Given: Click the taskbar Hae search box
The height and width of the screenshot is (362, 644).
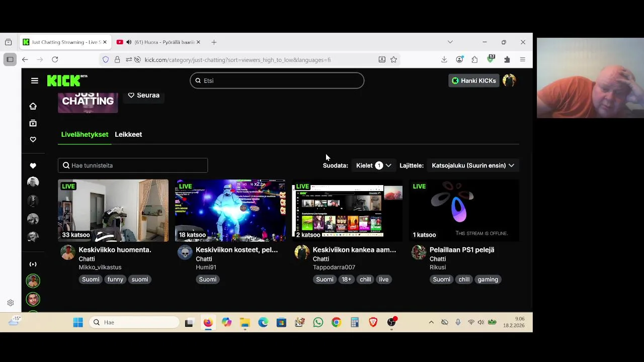Looking at the screenshot, I should 135,322.
